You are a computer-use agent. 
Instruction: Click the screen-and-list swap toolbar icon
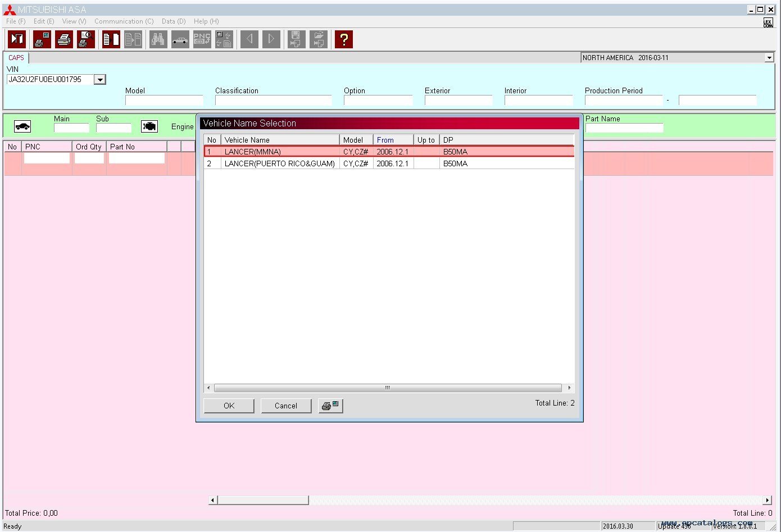pos(224,39)
